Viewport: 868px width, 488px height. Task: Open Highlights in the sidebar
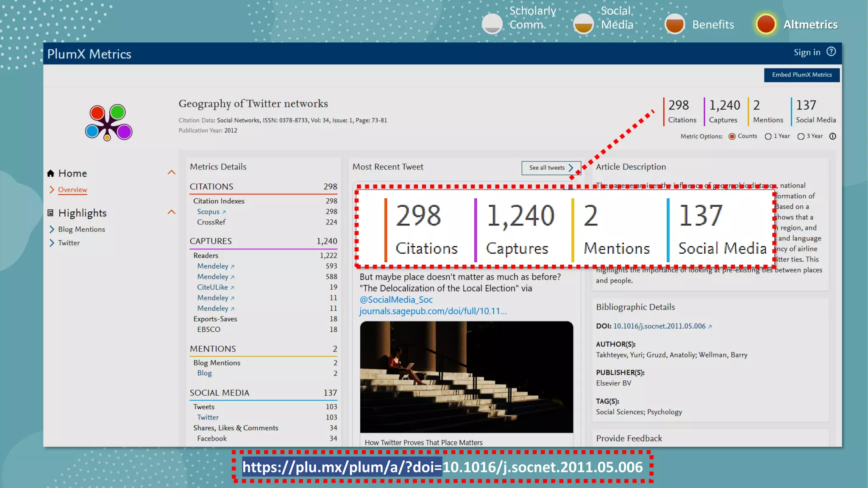coord(82,213)
